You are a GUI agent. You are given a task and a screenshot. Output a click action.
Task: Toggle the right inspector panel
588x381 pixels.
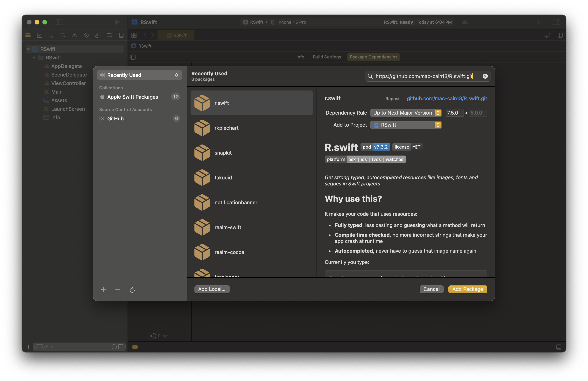pos(556,22)
